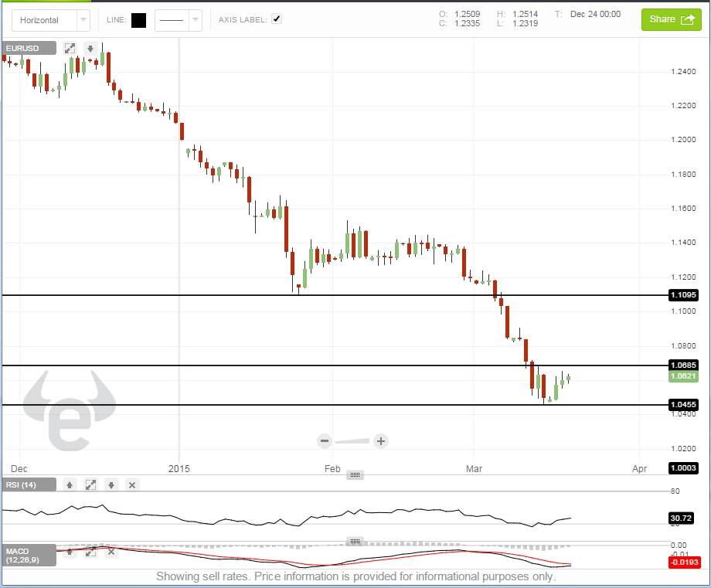The width and height of the screenshot is (711, 588).
Task: Click the Dec date axis label
Action: (19, 469)
